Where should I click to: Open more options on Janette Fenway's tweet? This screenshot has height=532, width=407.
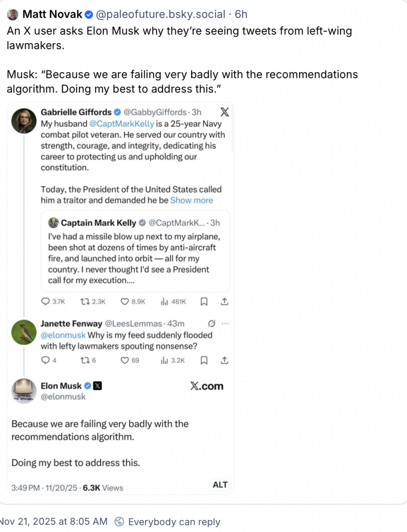(225, 323)
